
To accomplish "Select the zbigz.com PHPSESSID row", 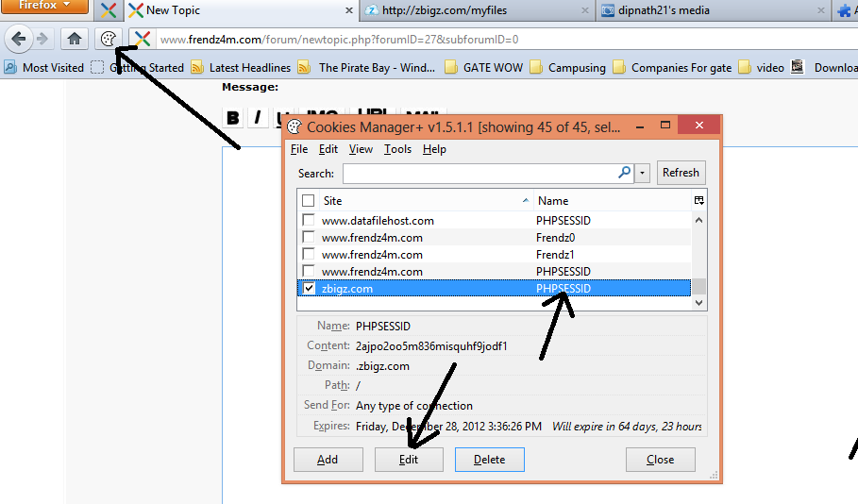I will click(x=494, y=288).
